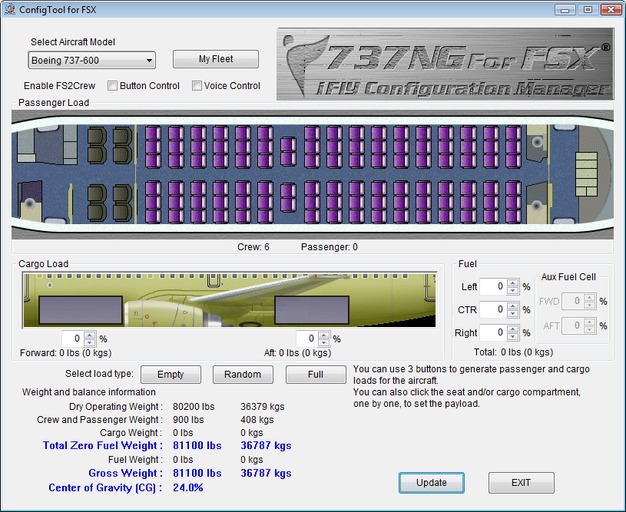
Task: Increase forward cargo percent with up arrow
Action: click(90, 335)
